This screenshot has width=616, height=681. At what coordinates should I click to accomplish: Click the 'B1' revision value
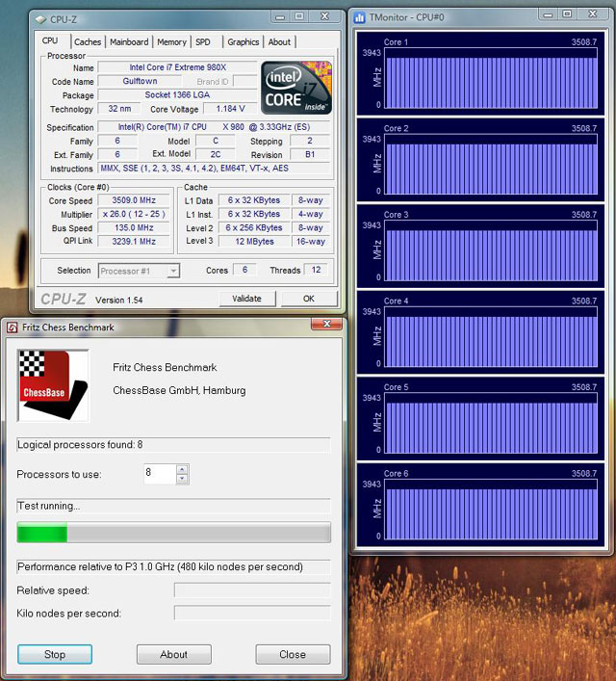tap(310, 154)
